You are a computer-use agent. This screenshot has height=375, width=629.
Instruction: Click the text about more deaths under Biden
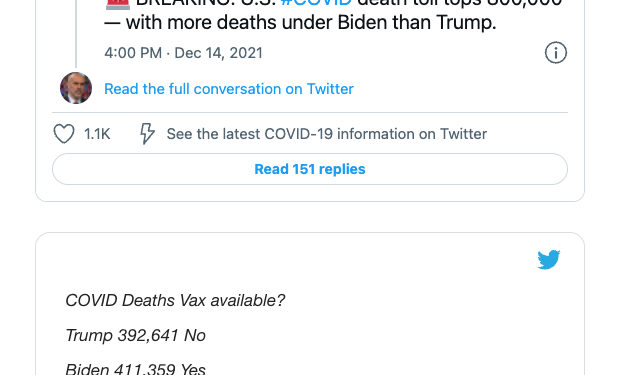tap(300, 22)
